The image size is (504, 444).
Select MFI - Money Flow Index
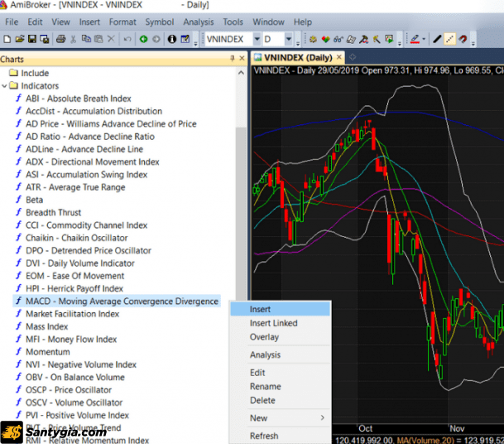point(71,339)
